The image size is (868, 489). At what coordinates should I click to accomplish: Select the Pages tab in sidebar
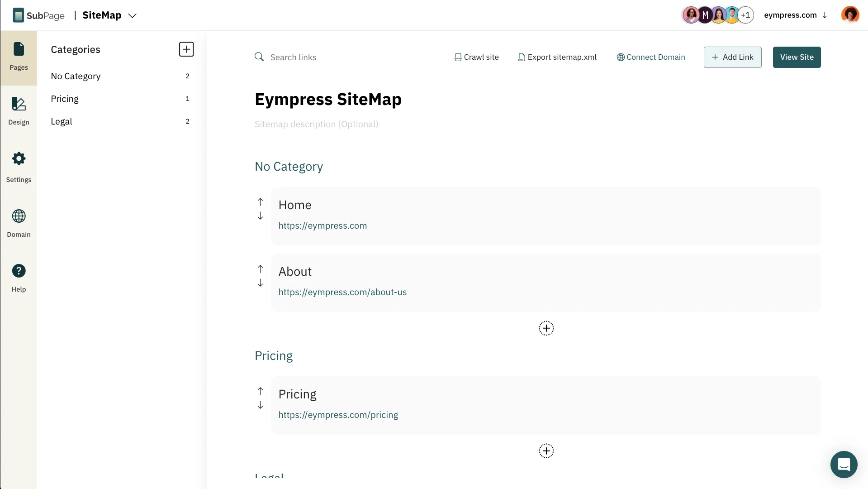point(19,58)
